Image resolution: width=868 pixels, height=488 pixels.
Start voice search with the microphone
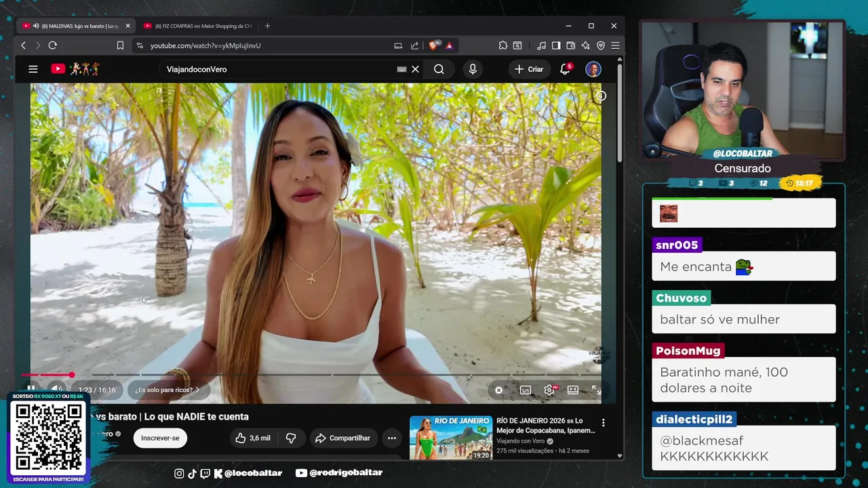(x=473, y=69)
